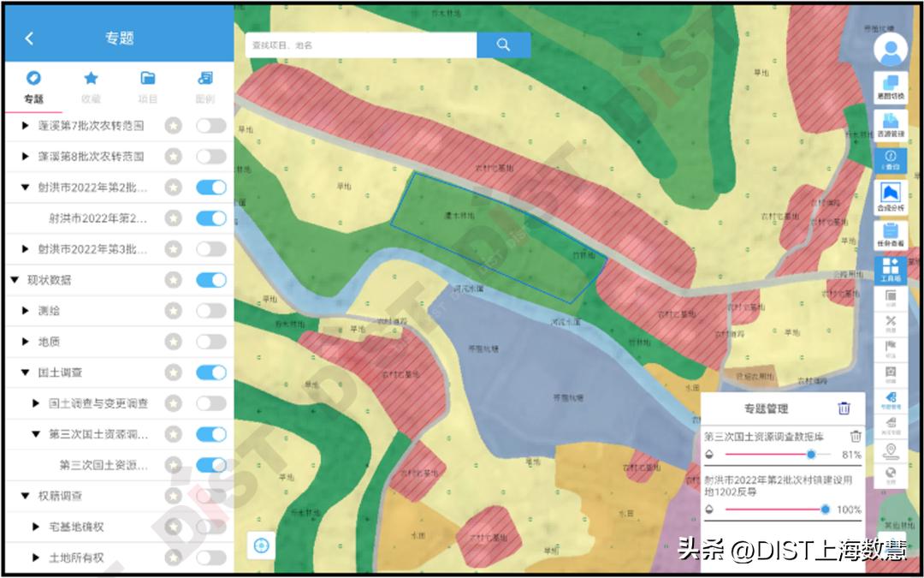Image resolution: width=924 pixels, height=578 pixels.
Task: Enable the 蓬溪第8批次农转范围 layer switch
Action: (211, 157)
